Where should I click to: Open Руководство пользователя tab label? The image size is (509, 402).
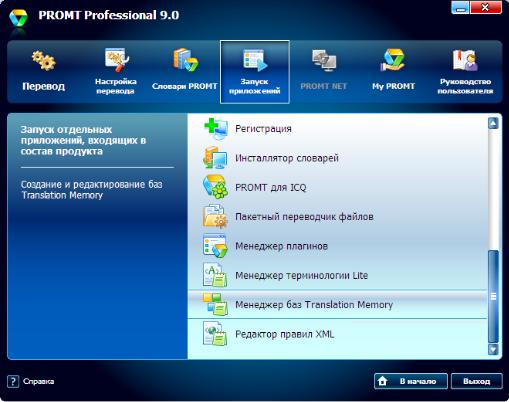[465, 86]
